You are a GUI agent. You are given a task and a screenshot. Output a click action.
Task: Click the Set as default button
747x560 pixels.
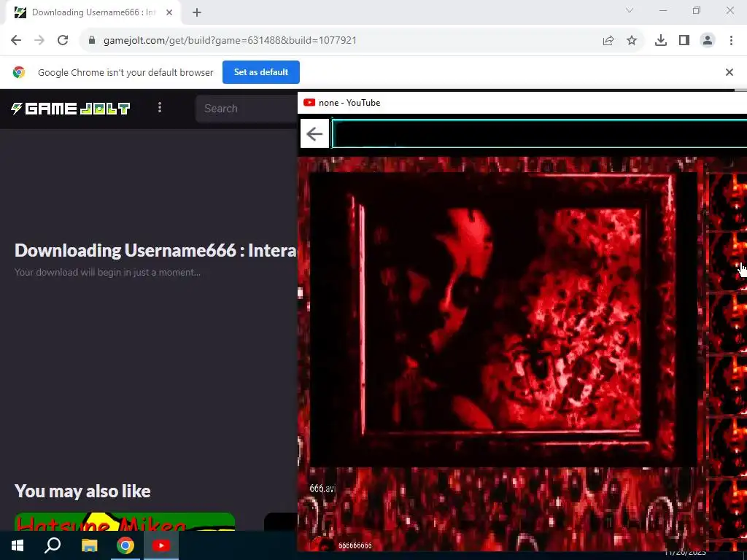(261, 72)
